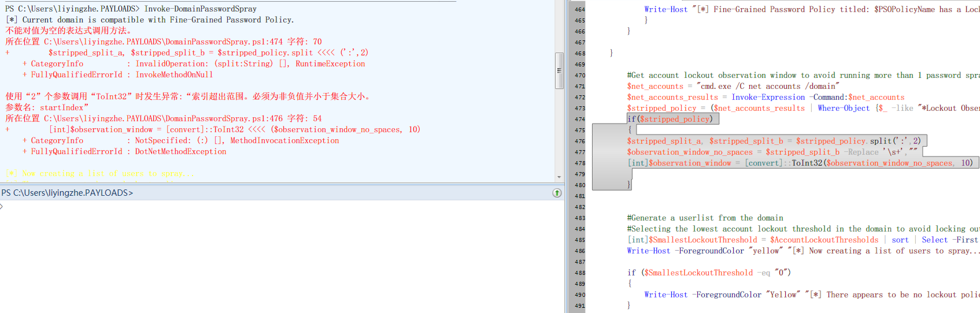The image size is (980, 313).
Task: Click line number 470 in the script pane
Action: tap(579, 75)
